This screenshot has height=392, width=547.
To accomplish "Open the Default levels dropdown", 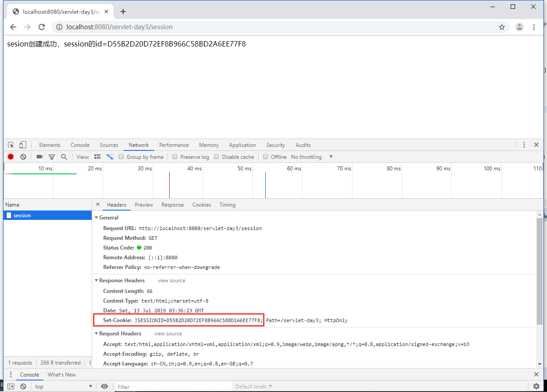I will coord(254,386).
